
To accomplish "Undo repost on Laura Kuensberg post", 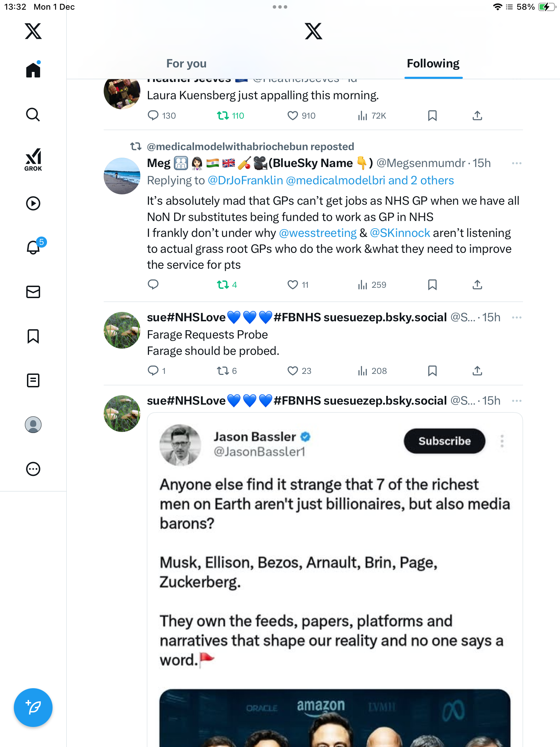I will 223,116.
